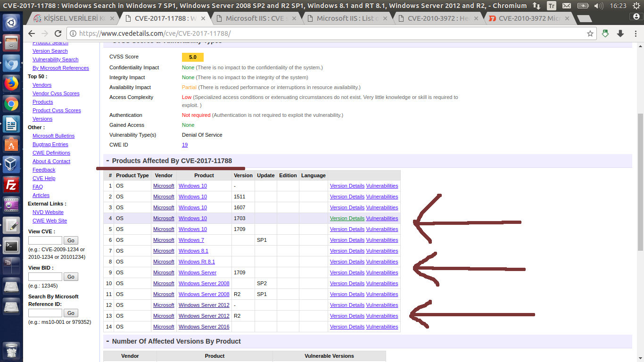Open the Vulnerability Search sidebar link
Viewport: 644px width, 362px height.
55,59
